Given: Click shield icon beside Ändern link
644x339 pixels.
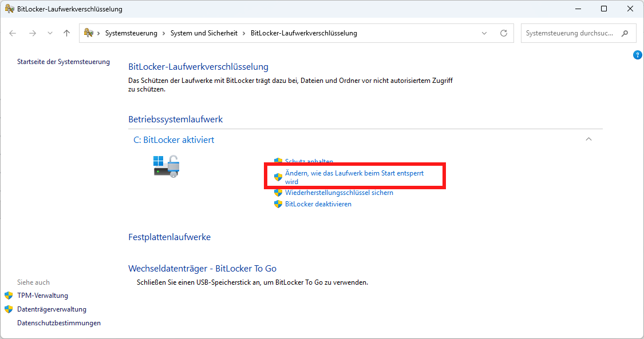Looking at the screenshot, I should pos(278,177).
